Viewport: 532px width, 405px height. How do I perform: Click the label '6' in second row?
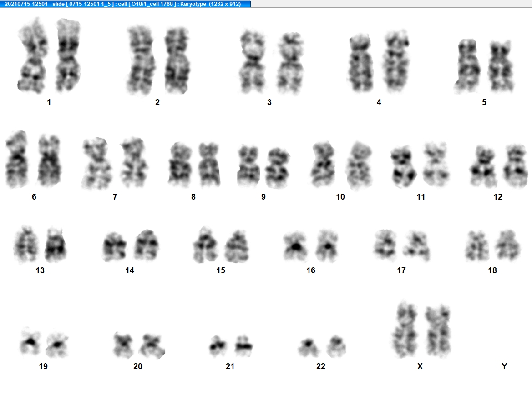point(34,196)
